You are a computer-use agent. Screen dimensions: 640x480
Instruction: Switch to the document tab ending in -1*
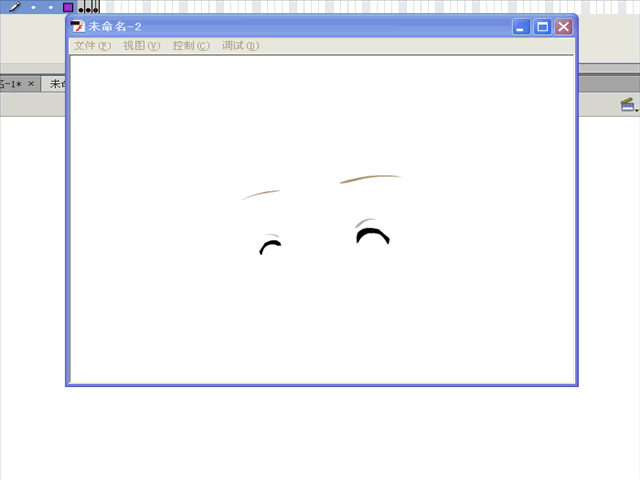click(10, 84)
